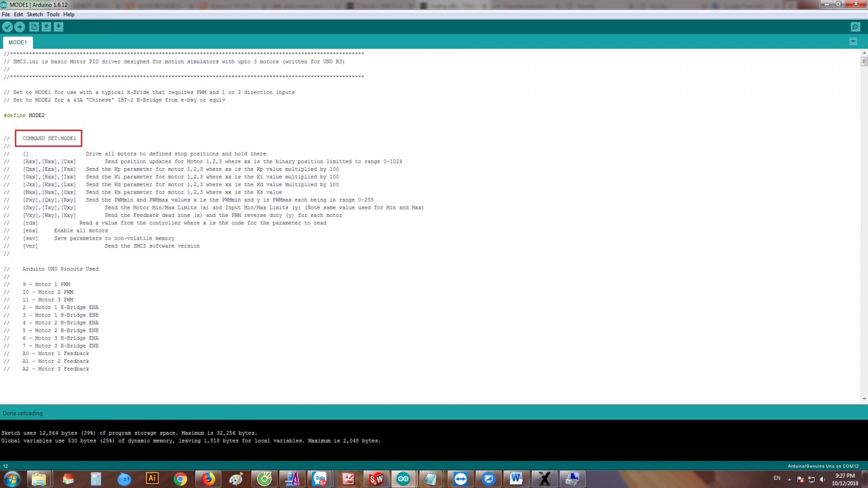Image resolution: width=868 pixels, height=488 pixels.
Task: Open the Paint palette taskbar icon
Action: coord(236,479)
